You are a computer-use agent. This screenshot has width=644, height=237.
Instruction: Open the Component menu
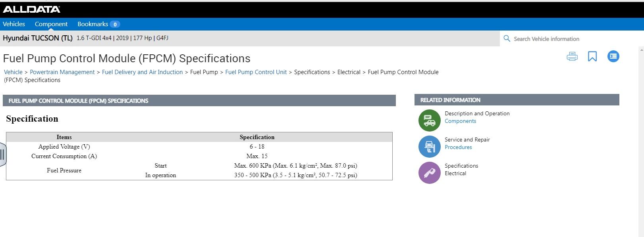51,24
